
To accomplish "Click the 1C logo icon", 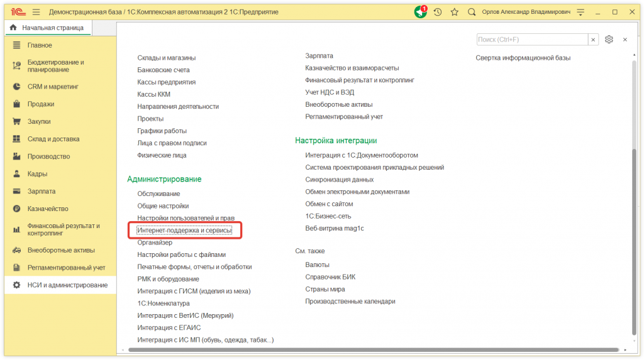I will tap(18, 12).
